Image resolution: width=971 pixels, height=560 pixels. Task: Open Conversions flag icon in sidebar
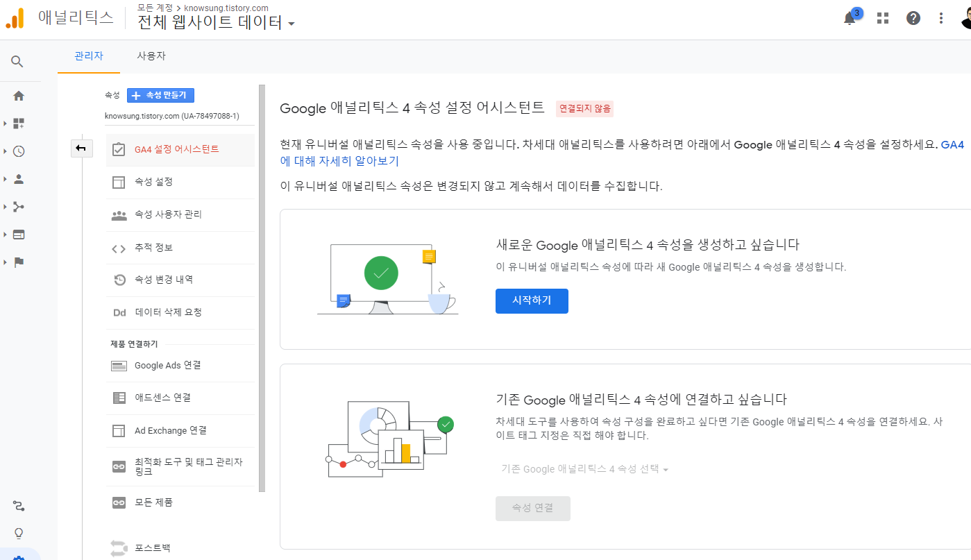(19, 262)
